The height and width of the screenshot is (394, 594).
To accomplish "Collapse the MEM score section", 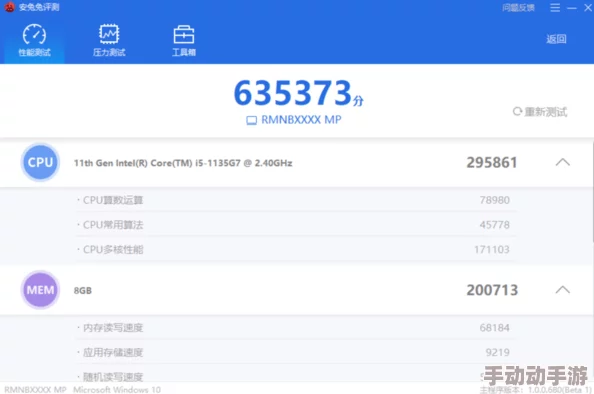I will point(563,290).
